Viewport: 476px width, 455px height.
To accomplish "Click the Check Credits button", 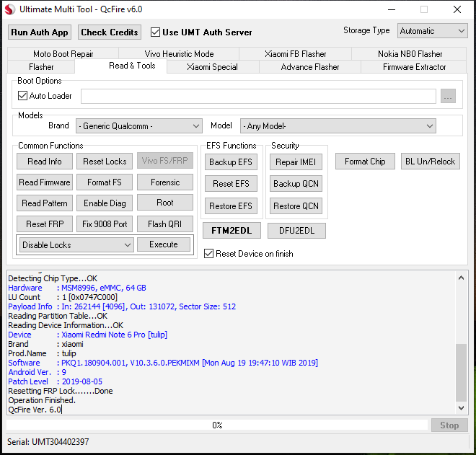I will [x=110, y=32].
